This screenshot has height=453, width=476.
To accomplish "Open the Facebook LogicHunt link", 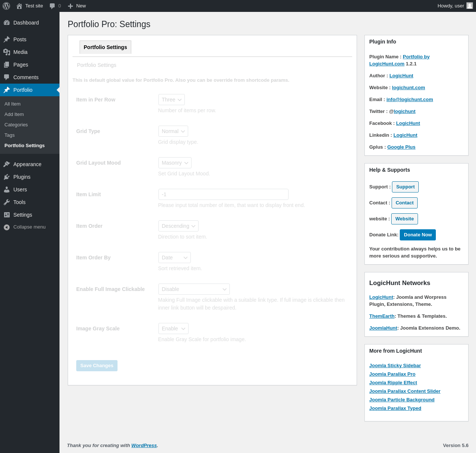I will pos(408,123).
